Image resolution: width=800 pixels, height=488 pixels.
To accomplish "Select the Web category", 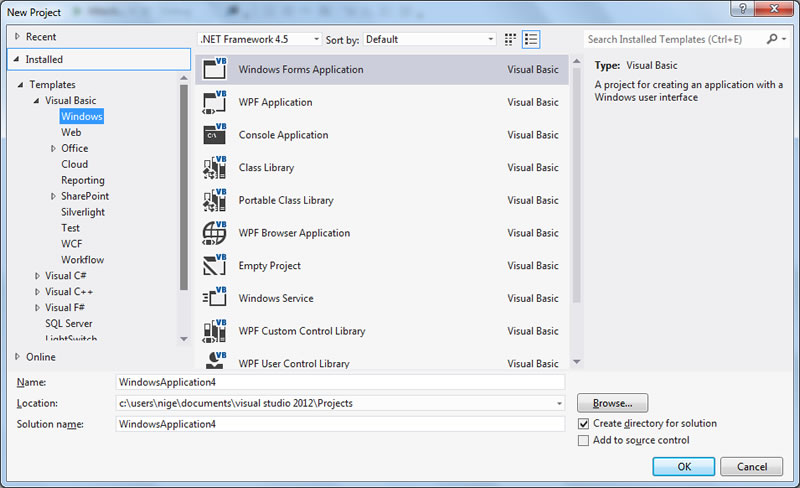I will [71, 132].
